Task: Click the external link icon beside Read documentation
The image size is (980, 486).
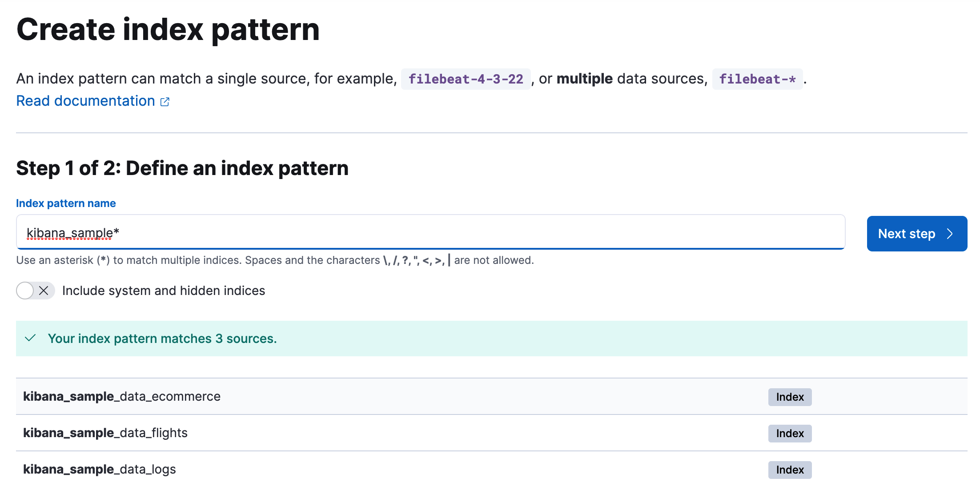Action: [165, 101]
